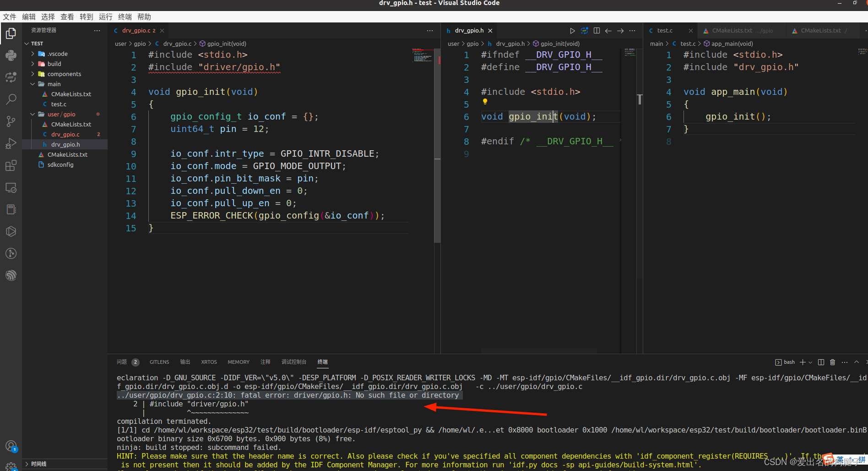Open more actions for drv_gpio.c editor
This screenshot has width=868, height=471.
(430, 31)
